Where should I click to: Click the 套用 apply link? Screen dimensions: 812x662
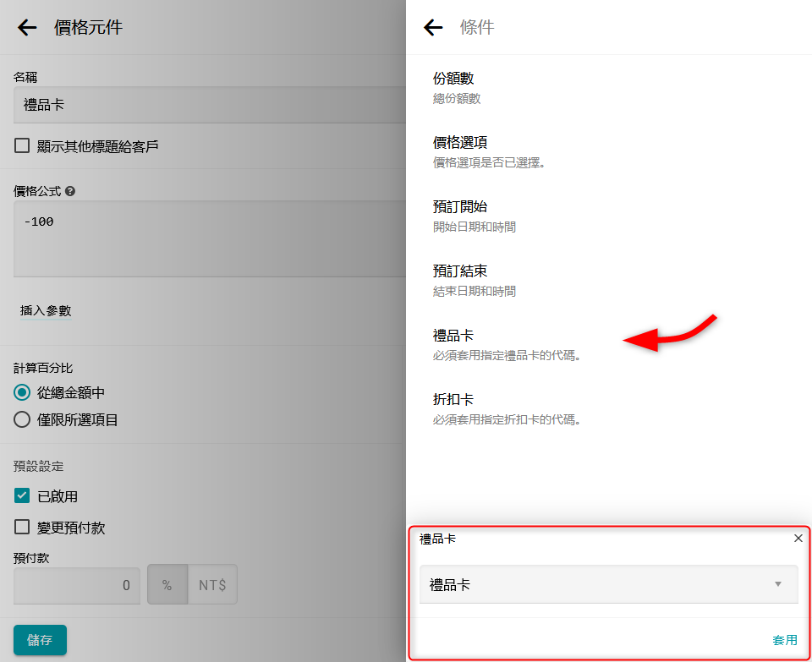784,640
